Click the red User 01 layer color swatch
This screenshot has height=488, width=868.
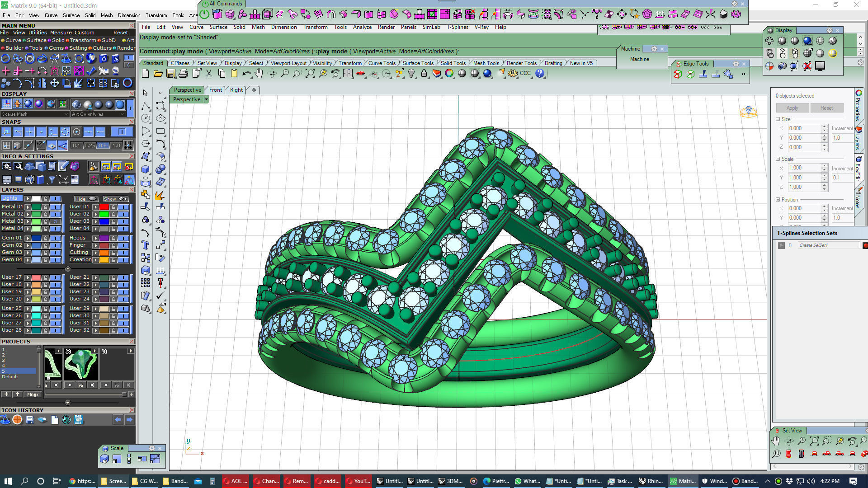tap(104, 207)
